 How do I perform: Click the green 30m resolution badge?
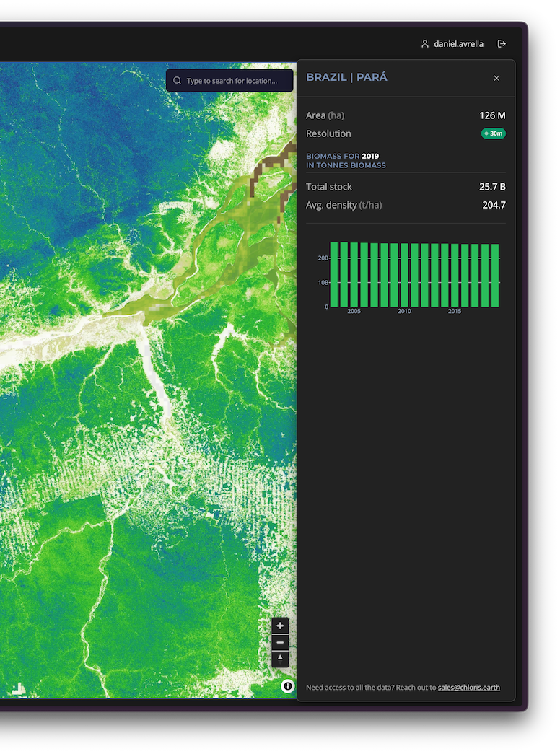pyautogui.click(x=494, y=133)
